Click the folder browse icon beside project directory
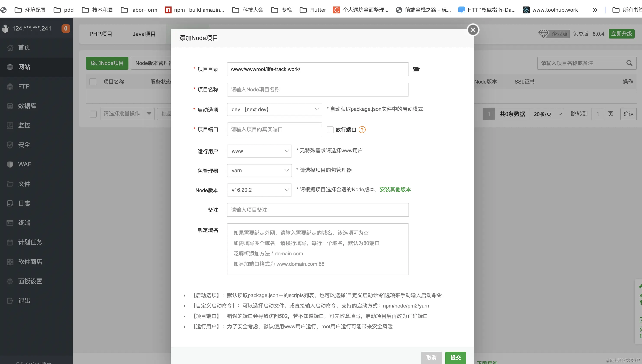Viewport: 642px width, 364px height. click(x=416, y=69)
